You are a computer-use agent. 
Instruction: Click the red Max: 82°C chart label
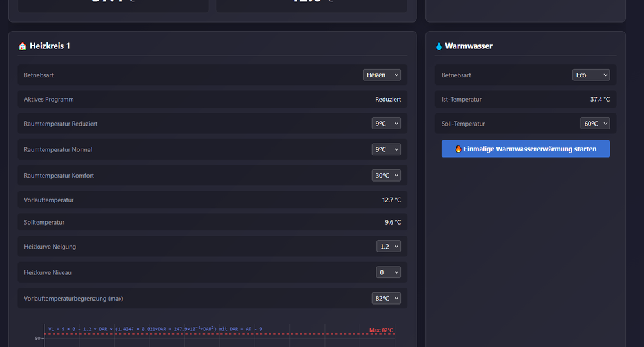pos(381,330)
